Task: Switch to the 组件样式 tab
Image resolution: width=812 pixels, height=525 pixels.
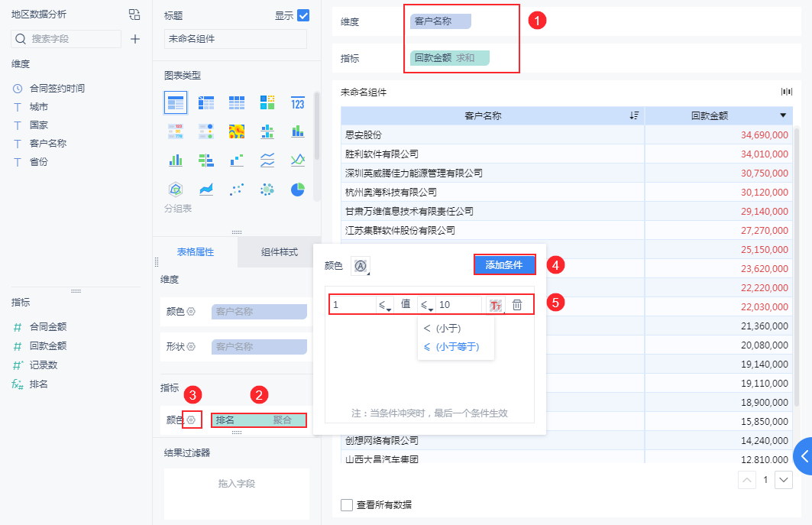Action: (279, 252)
